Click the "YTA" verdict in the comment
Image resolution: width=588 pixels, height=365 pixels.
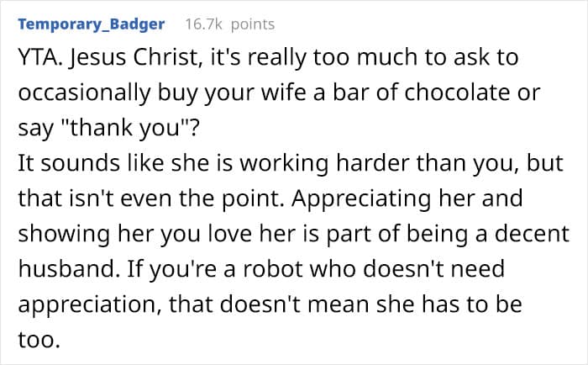(37, 57)
